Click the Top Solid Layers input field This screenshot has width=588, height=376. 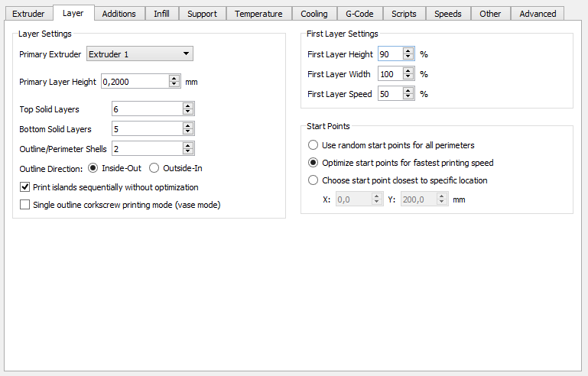coord(146,109)
